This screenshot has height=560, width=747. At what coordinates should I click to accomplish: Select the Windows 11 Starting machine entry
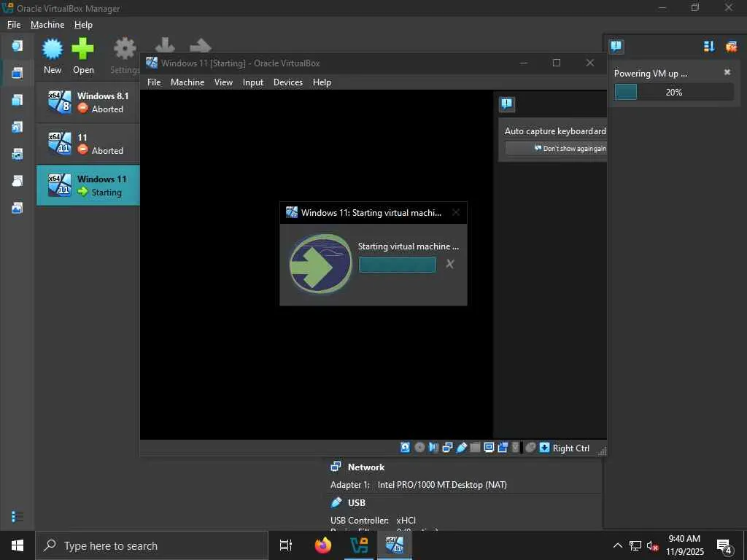point(88,185)
